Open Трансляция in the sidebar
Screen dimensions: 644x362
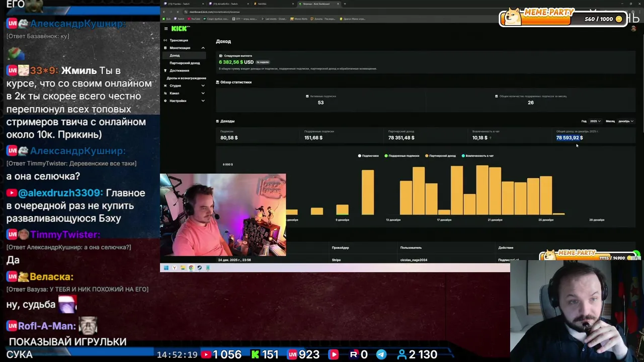pos(179,40)
